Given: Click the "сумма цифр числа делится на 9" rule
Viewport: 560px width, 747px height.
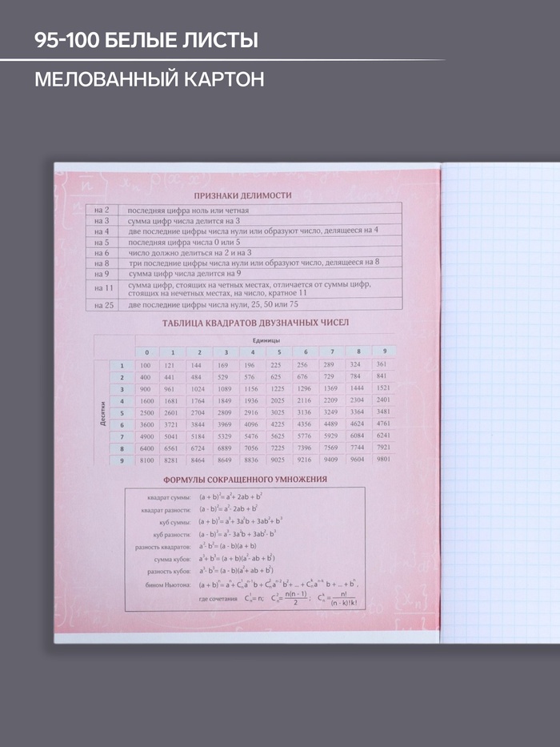Looking at the screenshot, I should point(190,273).
